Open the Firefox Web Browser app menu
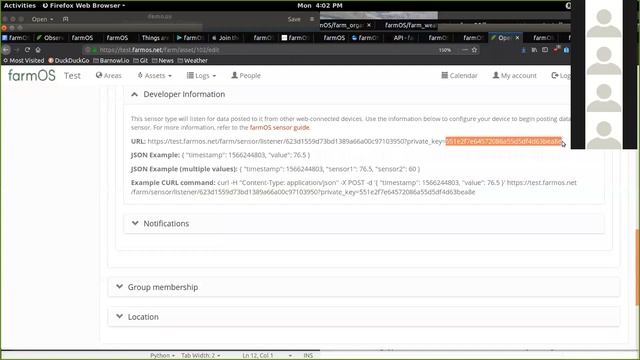The width and height of the screenshot is (640, 360). tap(84, 6)
